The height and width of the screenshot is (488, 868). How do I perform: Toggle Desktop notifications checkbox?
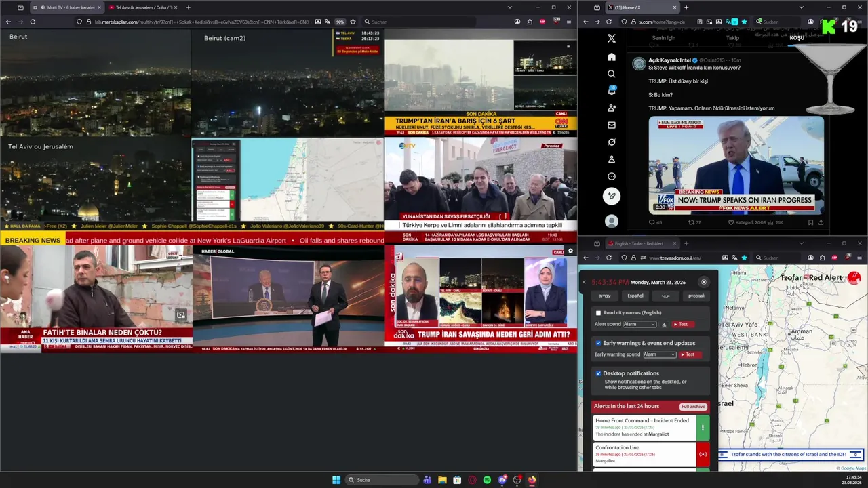click(598, 373)
